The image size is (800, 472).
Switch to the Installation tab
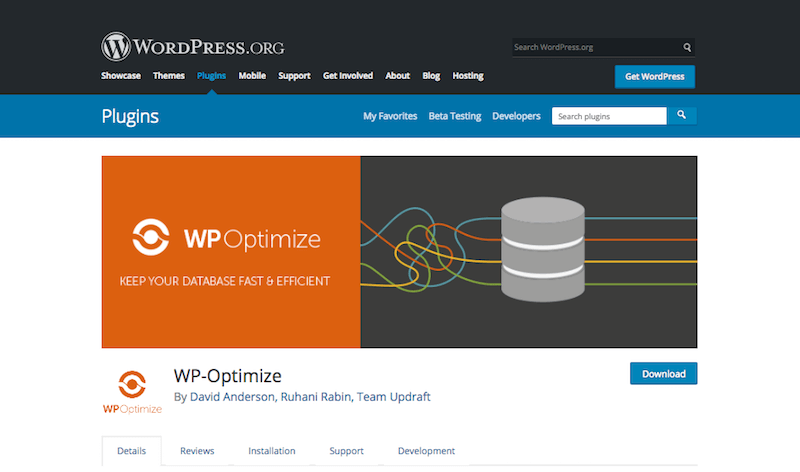(x=271, y=451)
